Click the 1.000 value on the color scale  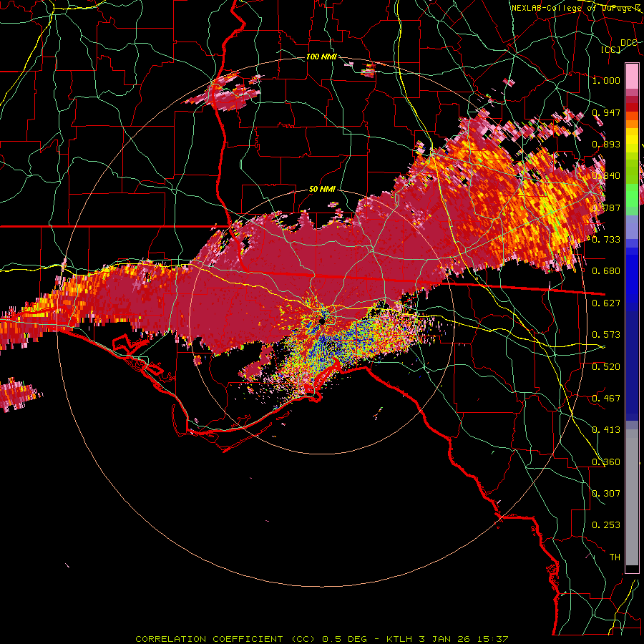606,80
